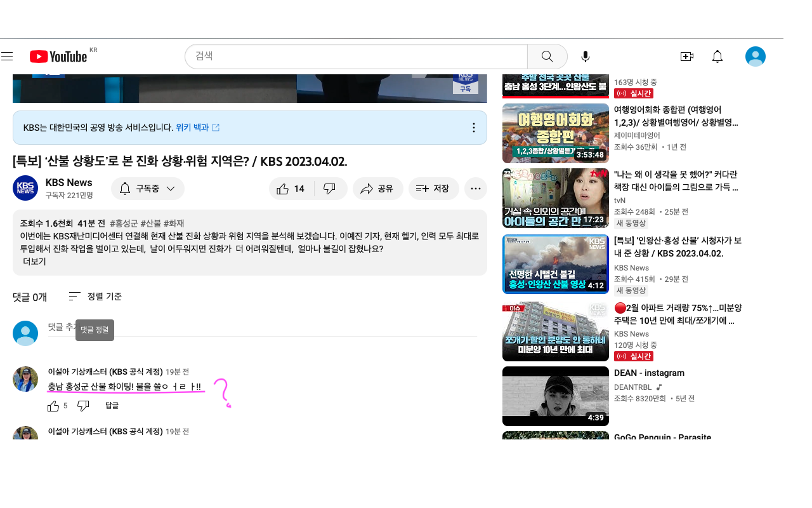Open the 위키 백과 link
The height and width of the screenshot is (508, 812).
tap(198, 128)
